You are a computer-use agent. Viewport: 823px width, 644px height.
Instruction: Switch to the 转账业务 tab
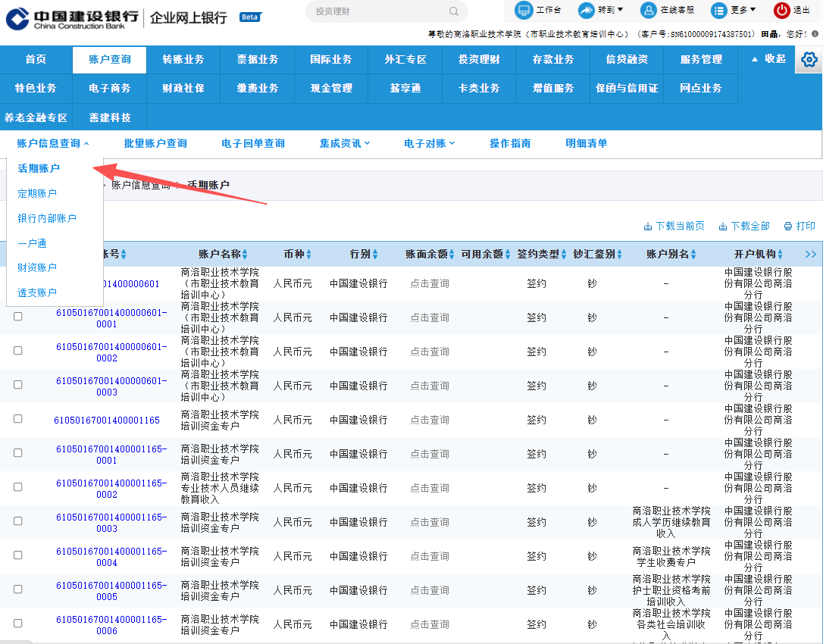point(183,59)
